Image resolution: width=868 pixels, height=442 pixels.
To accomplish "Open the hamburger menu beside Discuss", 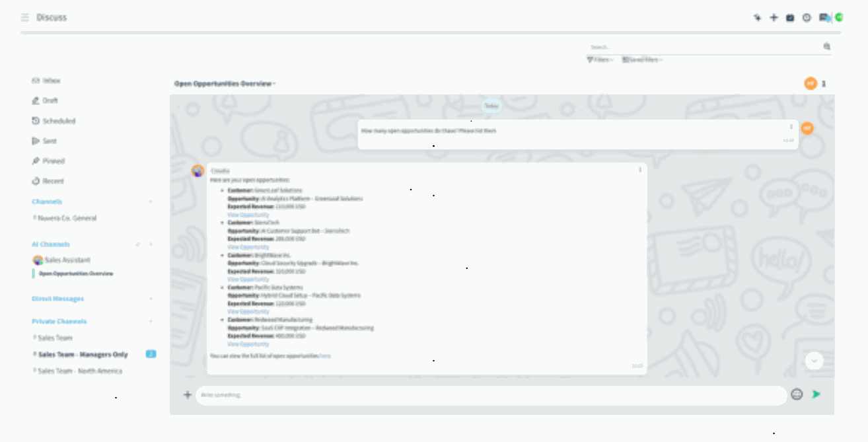I will (24, 17).
